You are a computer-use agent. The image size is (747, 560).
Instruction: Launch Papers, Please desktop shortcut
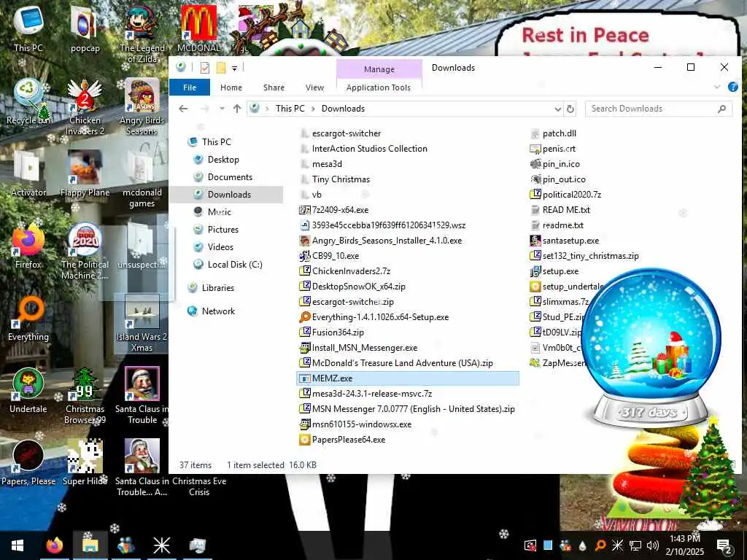[x=28, y=463]
